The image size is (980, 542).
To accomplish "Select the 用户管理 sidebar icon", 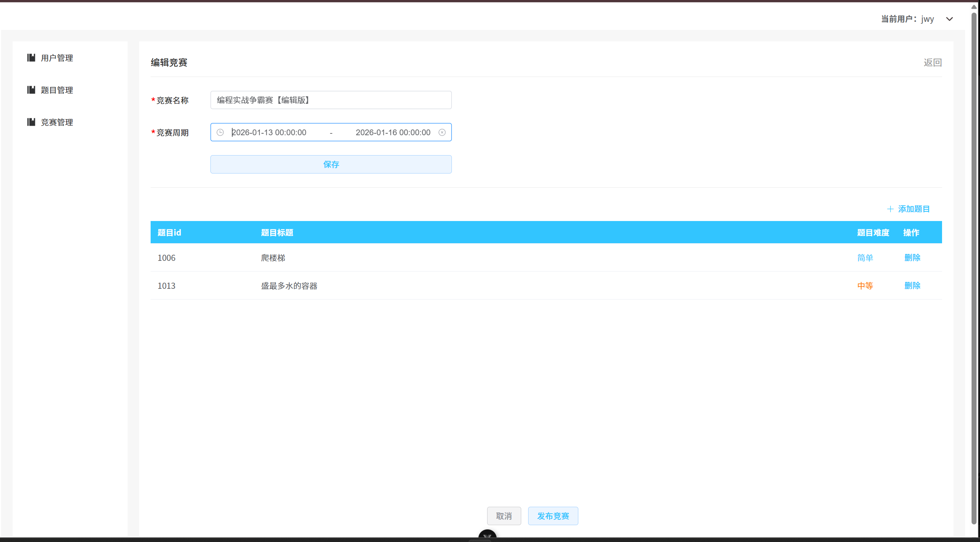I will pyautogui.click(x=31, y=57).
